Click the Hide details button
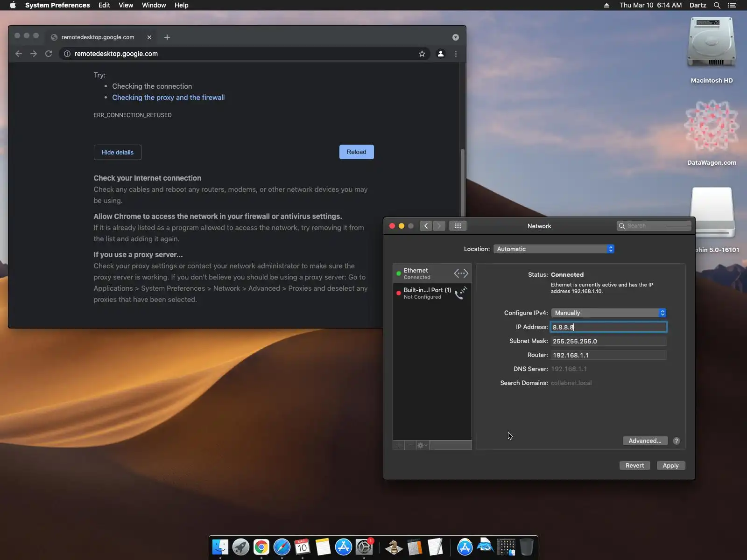Viewport: 747px width, 560px height. click(x=118, y=152)
